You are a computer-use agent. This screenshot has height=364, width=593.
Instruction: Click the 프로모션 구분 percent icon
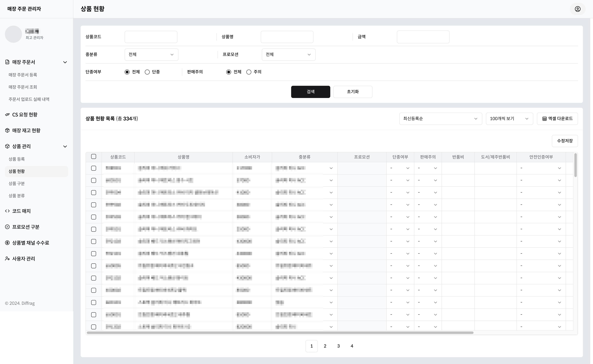(7, 227)
